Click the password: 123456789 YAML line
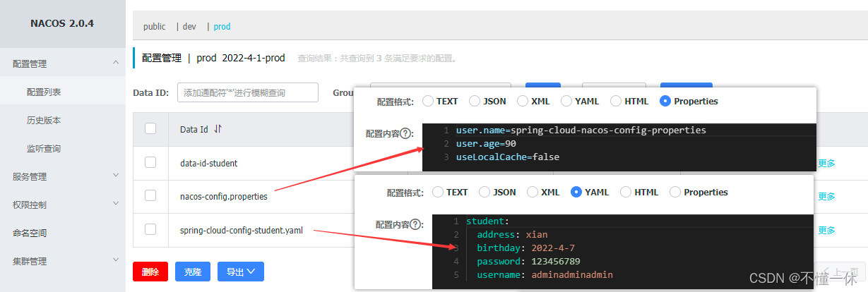 pos(528,261)
